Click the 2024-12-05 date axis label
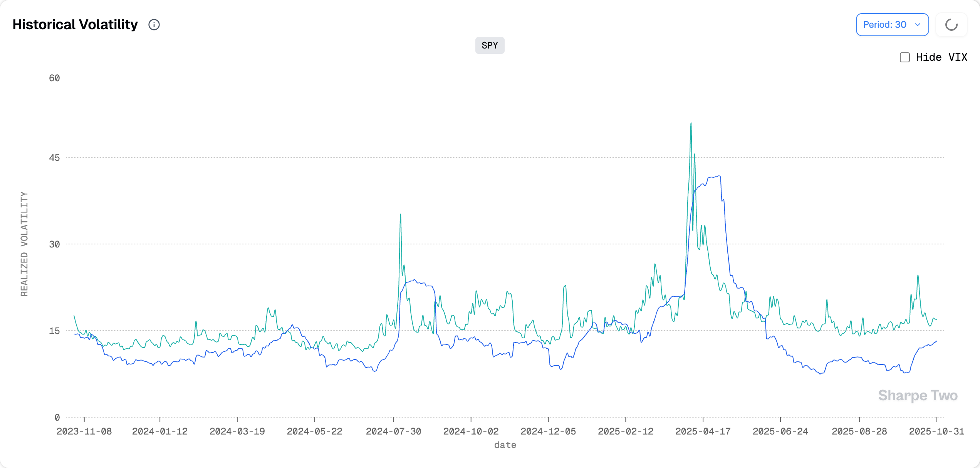The image size is (980, 468). tap(548, 431)
